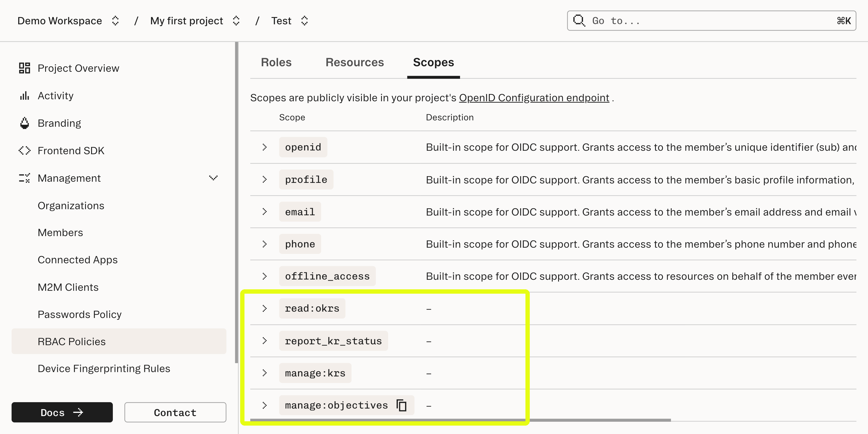Screen dimensions: 868x434
Task: Switch to the Resources tab
Action: [x=354, y=62]
